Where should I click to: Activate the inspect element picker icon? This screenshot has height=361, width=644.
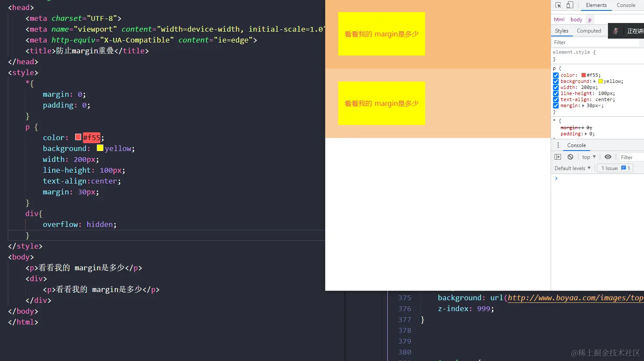pyautogui.click(x=558, y=5)
